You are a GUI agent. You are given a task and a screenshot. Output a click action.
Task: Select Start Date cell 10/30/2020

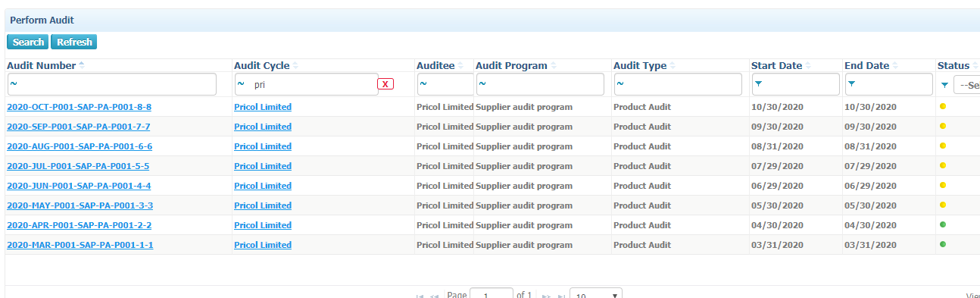click(x=777, y=107)
